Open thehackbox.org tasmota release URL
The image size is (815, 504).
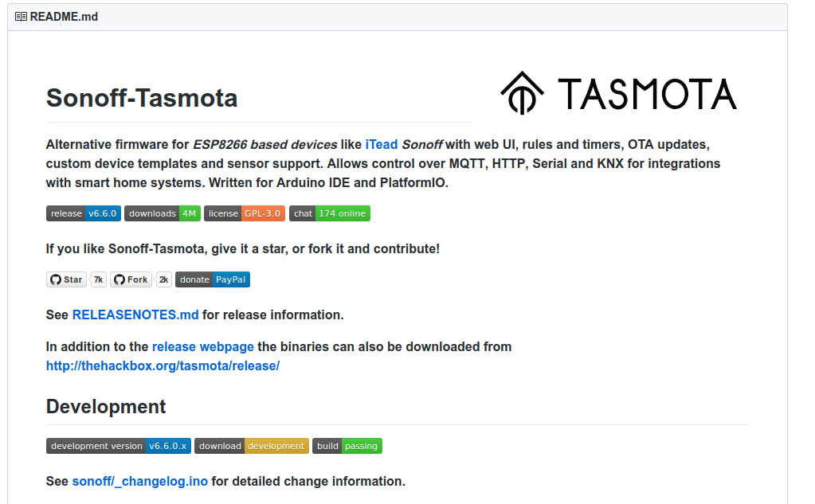(x=163, y=366)
